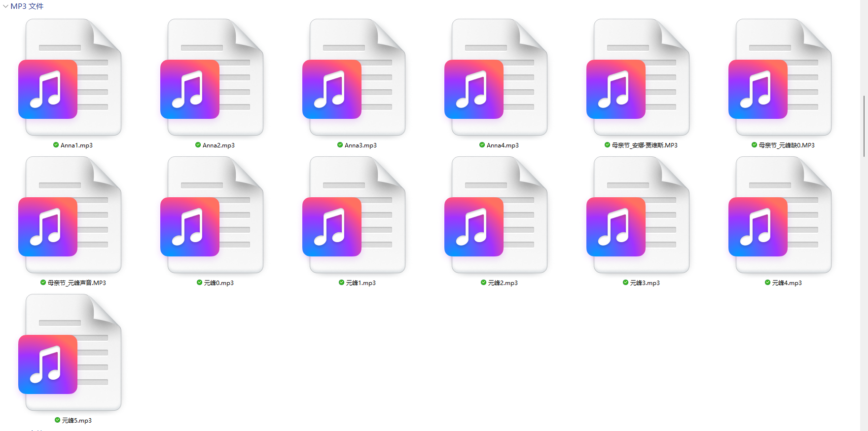Click the green sync checkmark beside 元峰1.mp3
868x431 pixels.
(x=342, y=283)
